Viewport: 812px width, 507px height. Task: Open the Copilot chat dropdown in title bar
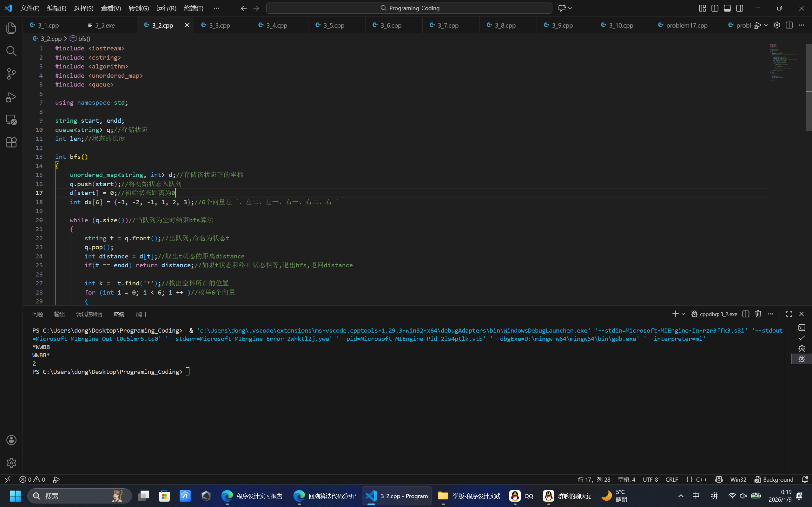click(x=570, y=8)
